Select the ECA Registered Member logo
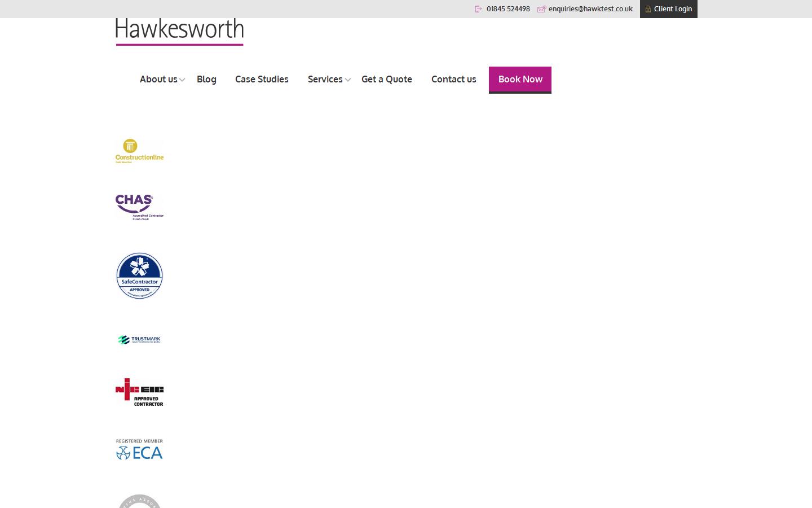Screen dimensions: 812x508 click(139, 449)
